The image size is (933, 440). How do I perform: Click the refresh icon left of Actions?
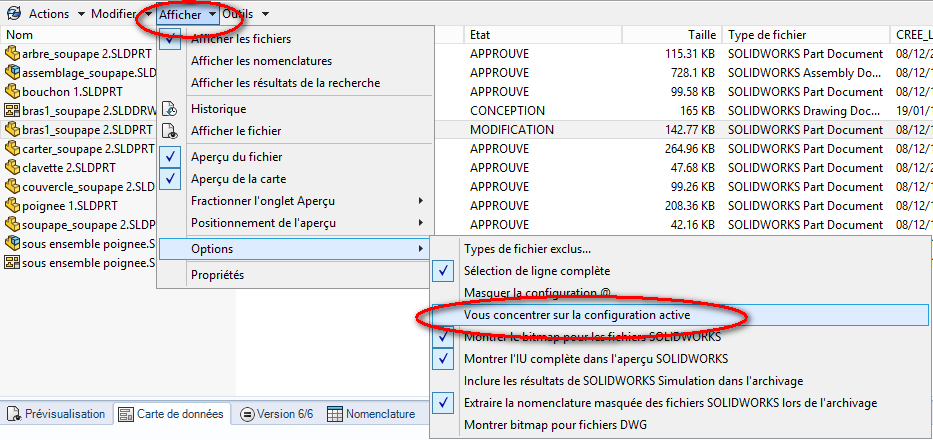(13, 13)
